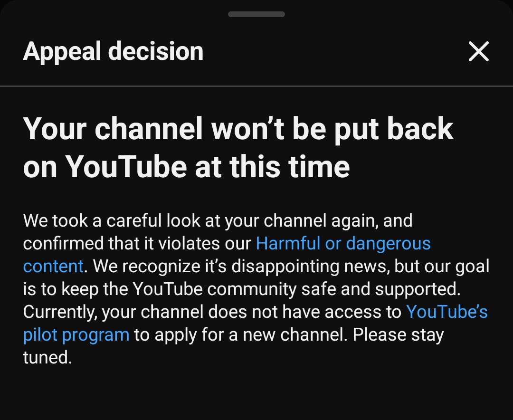Click the blue "content" link text

click(x=53, y=267)
